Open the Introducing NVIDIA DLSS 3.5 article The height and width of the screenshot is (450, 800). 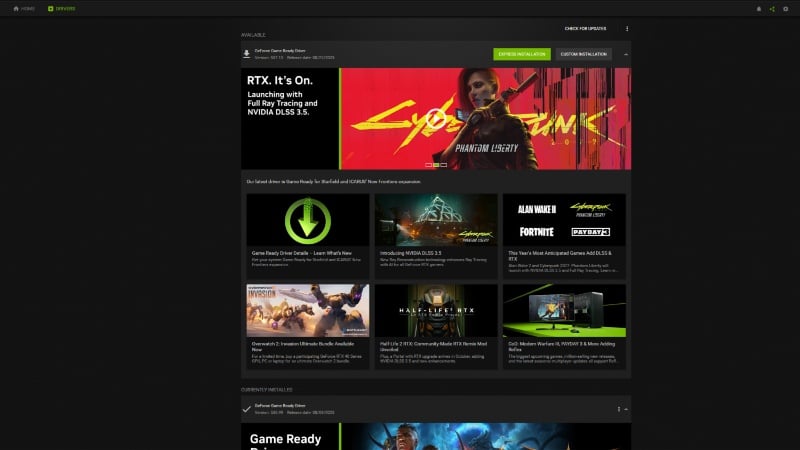pyautogui.click(x=435, y=220)
